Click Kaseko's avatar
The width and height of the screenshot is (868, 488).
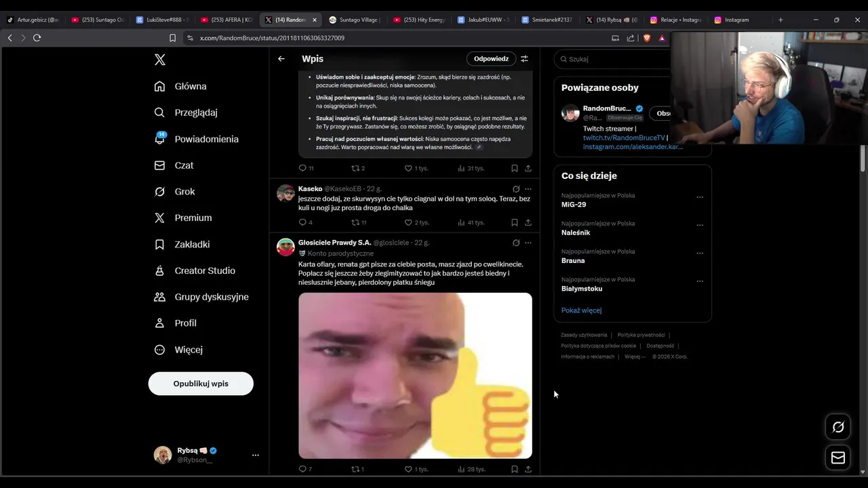[285, 193]
